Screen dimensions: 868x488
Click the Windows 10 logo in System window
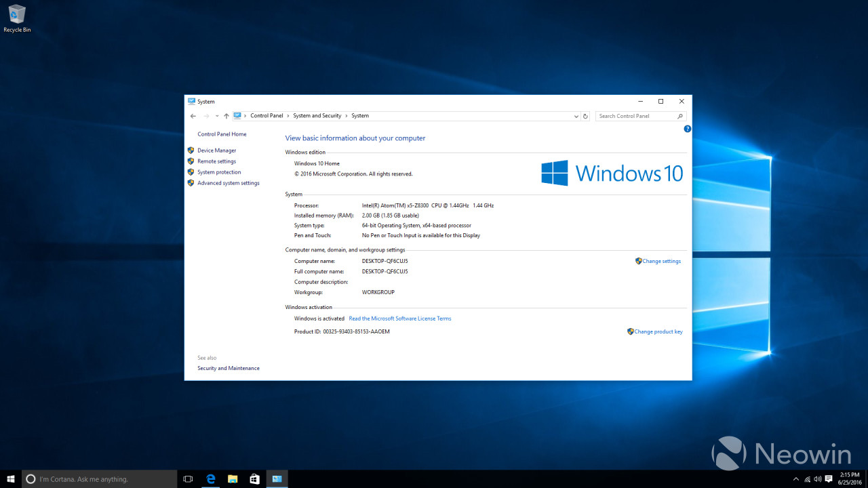(x=612, y=173)
